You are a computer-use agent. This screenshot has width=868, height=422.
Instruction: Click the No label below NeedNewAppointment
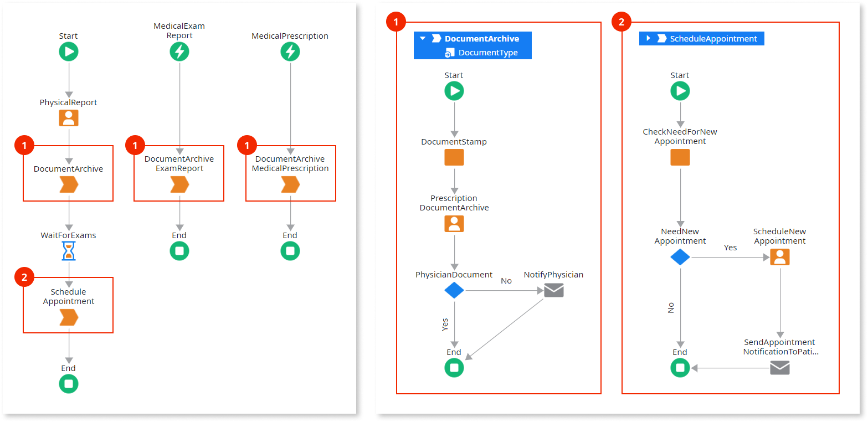(x=671, y=308)
